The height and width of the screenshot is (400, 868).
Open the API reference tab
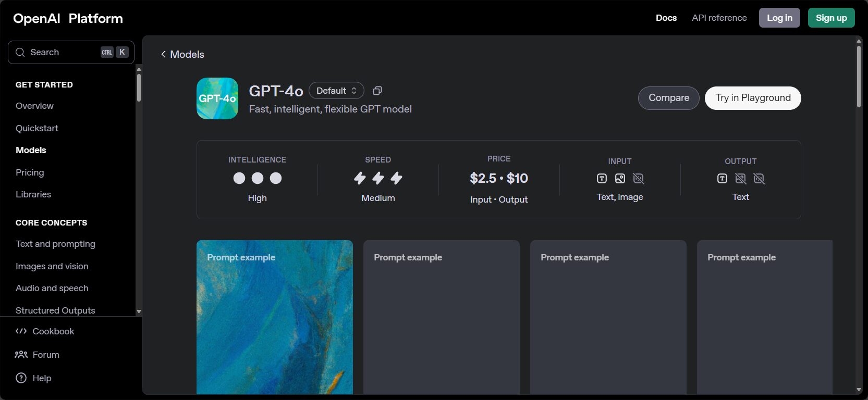(x=719, y=18)
